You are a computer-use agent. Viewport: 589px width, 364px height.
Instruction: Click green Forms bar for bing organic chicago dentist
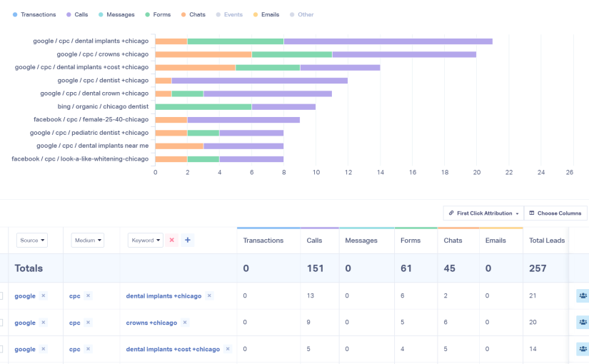(x=203, y=107)
